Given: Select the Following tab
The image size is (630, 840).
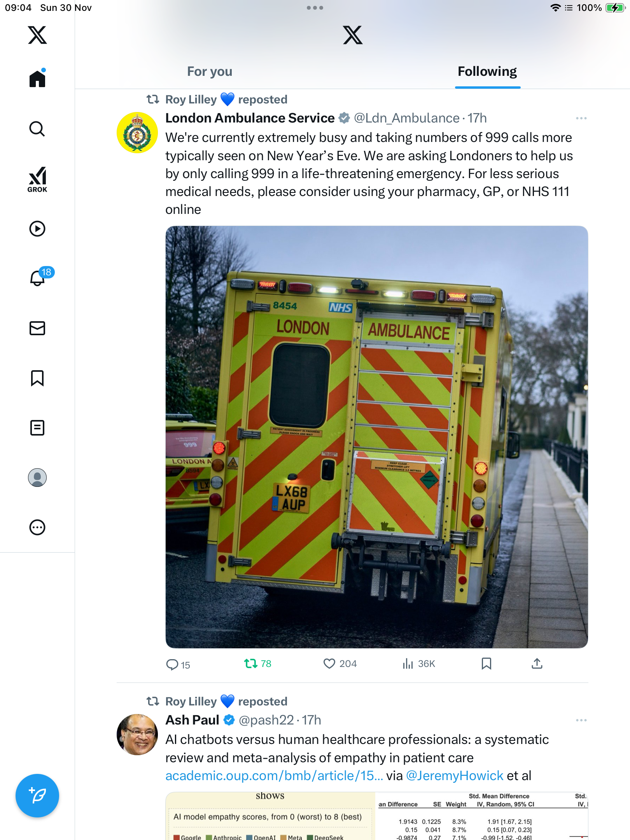Looking at the screenshot, I should click(x=487, y=72).
